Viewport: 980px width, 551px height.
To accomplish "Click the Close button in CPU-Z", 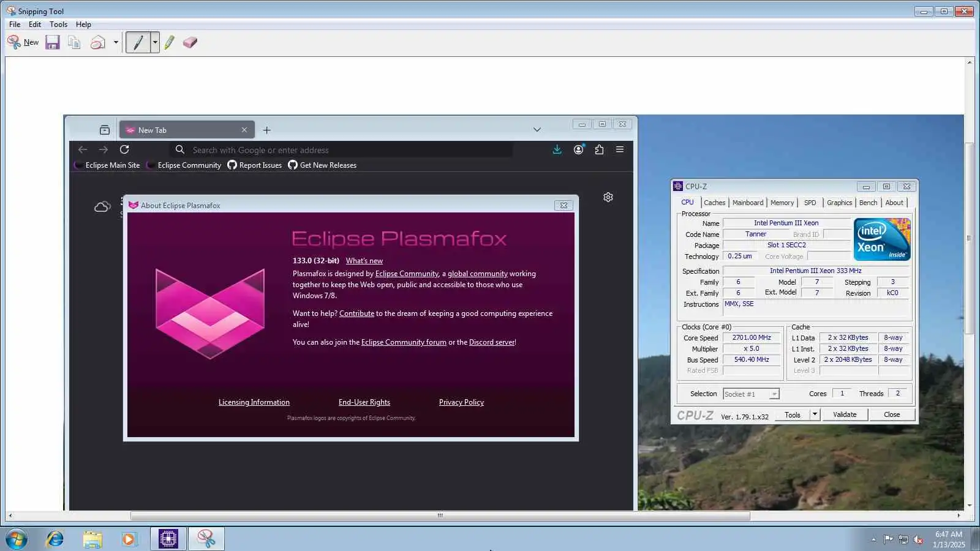I will pyautogui.click(x=892, y=414).
